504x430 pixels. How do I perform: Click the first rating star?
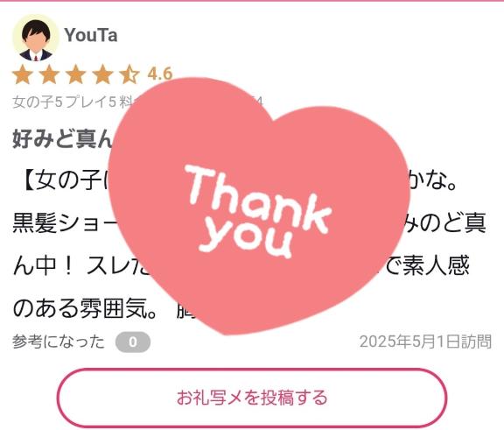(x=23, y=74)
